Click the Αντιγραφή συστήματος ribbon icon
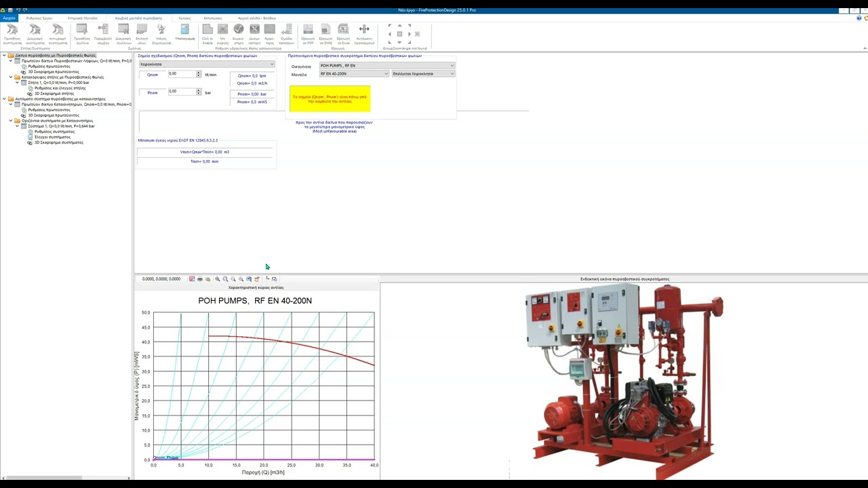 (58, 29)
